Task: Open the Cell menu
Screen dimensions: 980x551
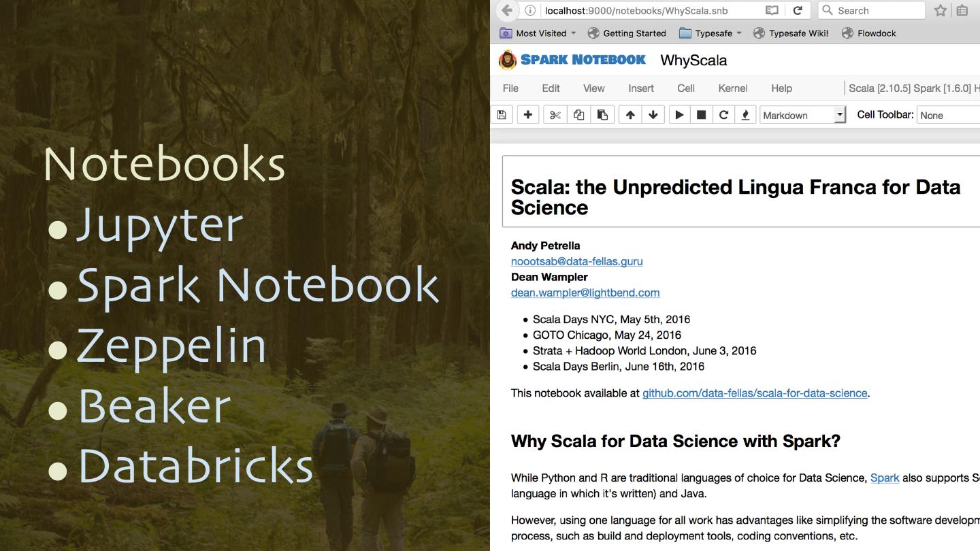Action: tap(686, 88)
